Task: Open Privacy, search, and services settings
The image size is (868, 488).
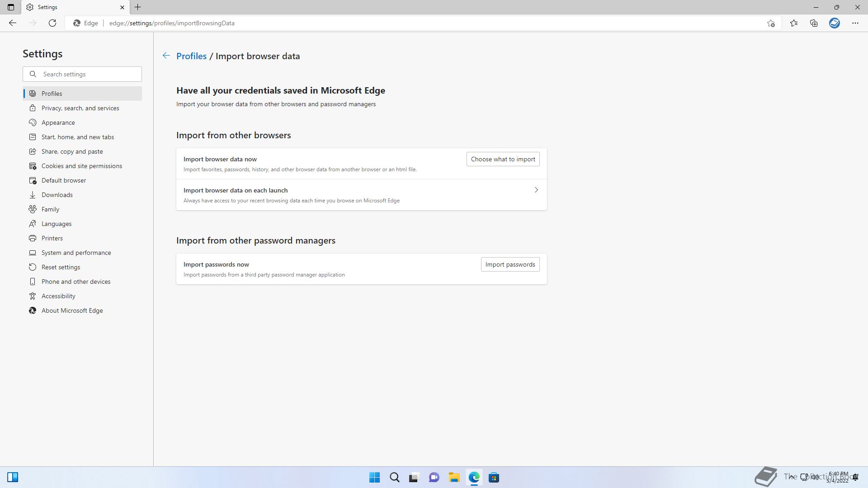Action: pyautogui.click(x=82, y=108)
